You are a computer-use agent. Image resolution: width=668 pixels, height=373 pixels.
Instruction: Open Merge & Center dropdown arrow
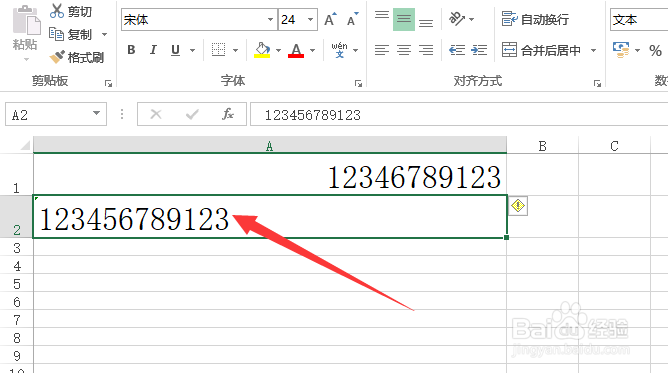(x=593, y=51)
